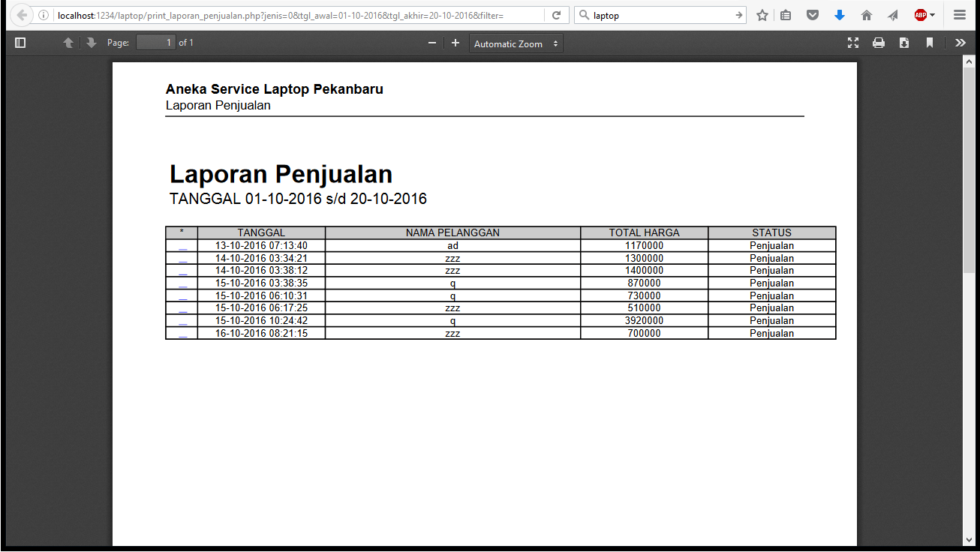Screen dimensions: 980x552
Task: Zoom in on the PDF document
Action: point(455,43)
